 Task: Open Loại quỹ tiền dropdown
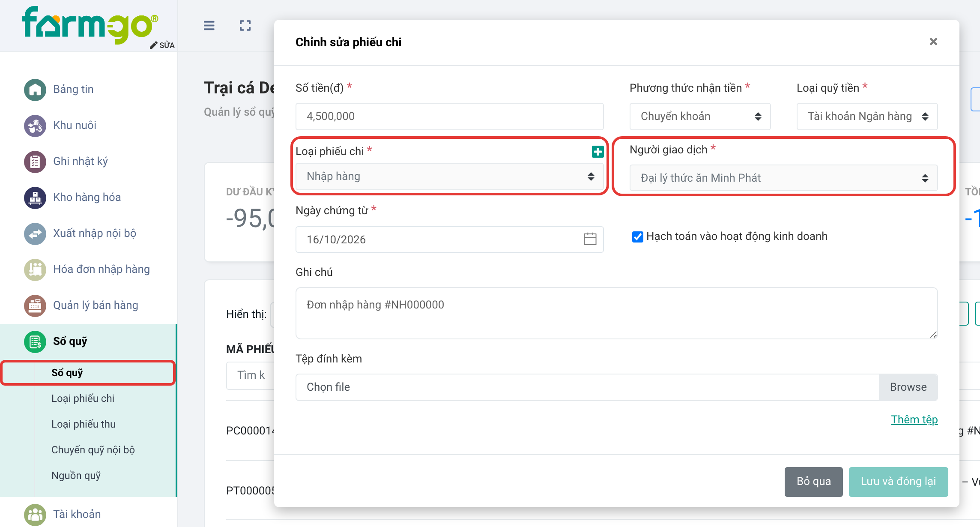tap(867, 116)
